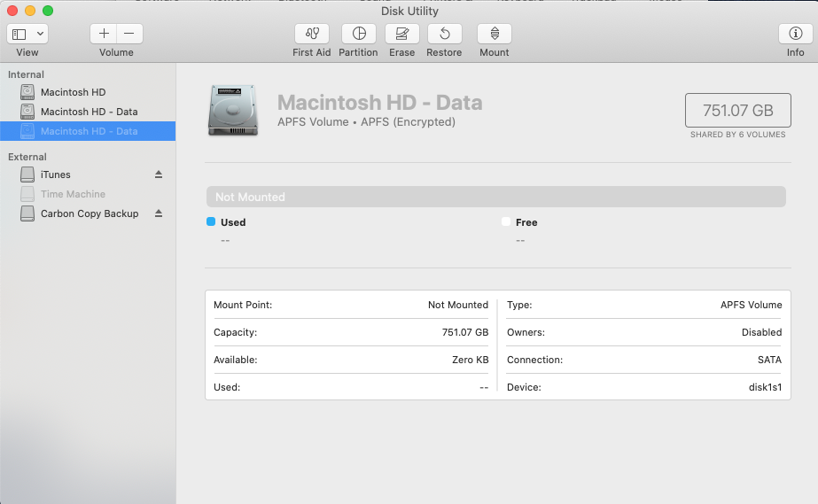Add a new APFS volume
Image resolution: width=818 pixels, height=504 pixels.
[104, 34]
